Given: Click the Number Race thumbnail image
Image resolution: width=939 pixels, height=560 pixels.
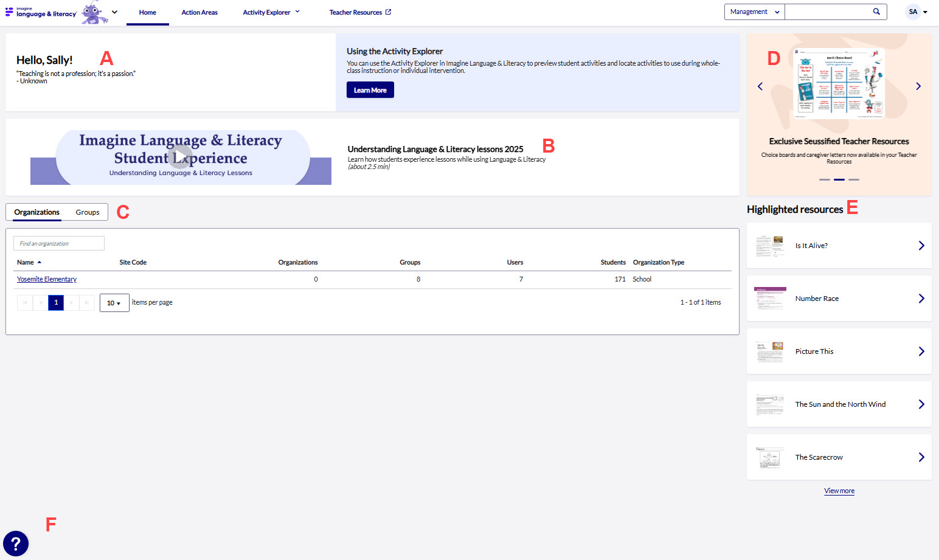Looking at the screenshot, I should [770, 299].
